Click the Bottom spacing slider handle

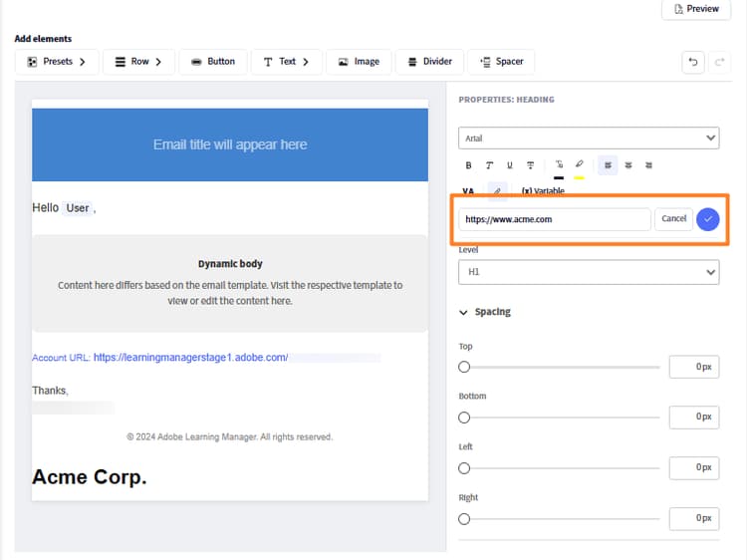click(464, 418)
